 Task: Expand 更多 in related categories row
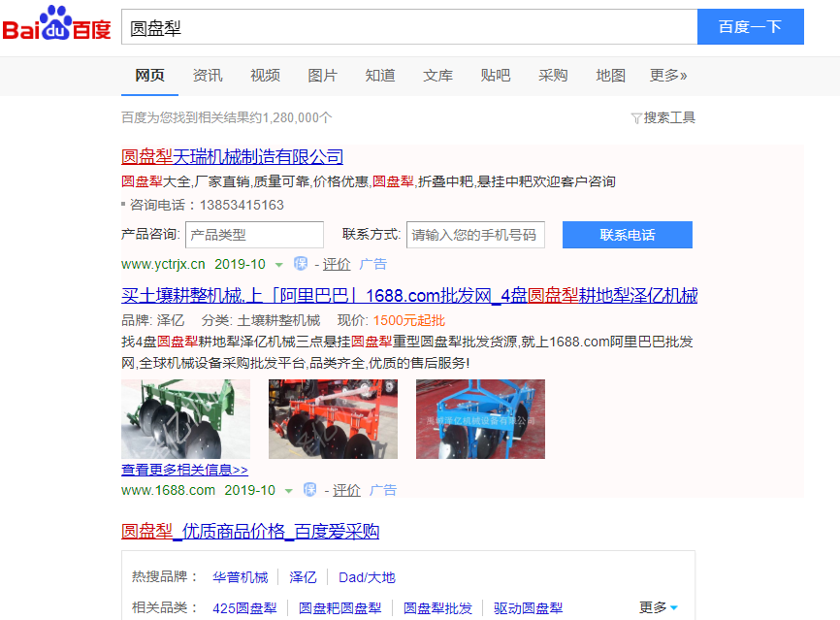tap(659, 607)
